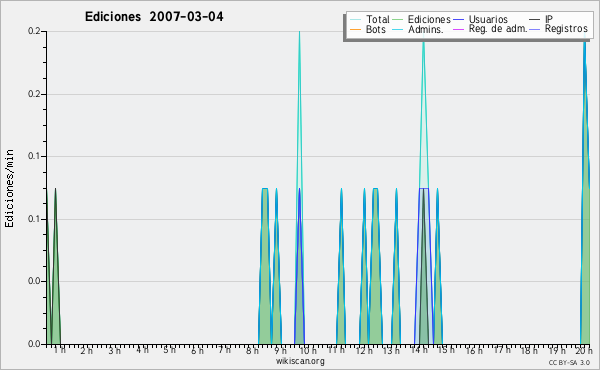This screenshot has height=370, width=600.
Task: Click the magenta Reg. de adm. legend marker
Action: click(x=458, y=29)
